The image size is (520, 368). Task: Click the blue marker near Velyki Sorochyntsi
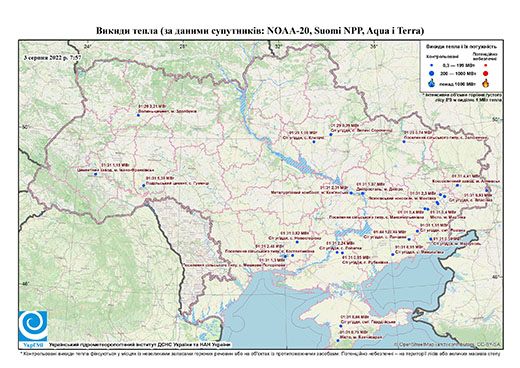331,135
